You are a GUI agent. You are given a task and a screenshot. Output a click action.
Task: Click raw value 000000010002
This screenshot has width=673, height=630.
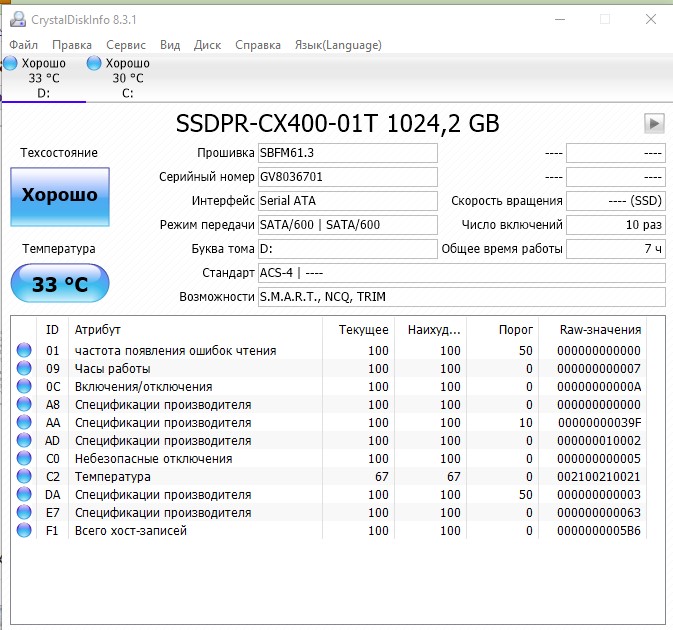click(599, 441)
